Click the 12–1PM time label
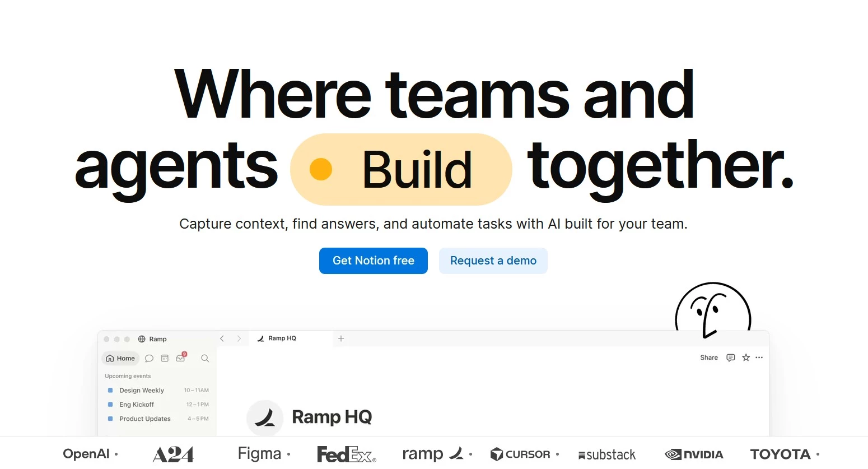Image resolution: width=868 pixels, height=469 pixels. (198, 405)
